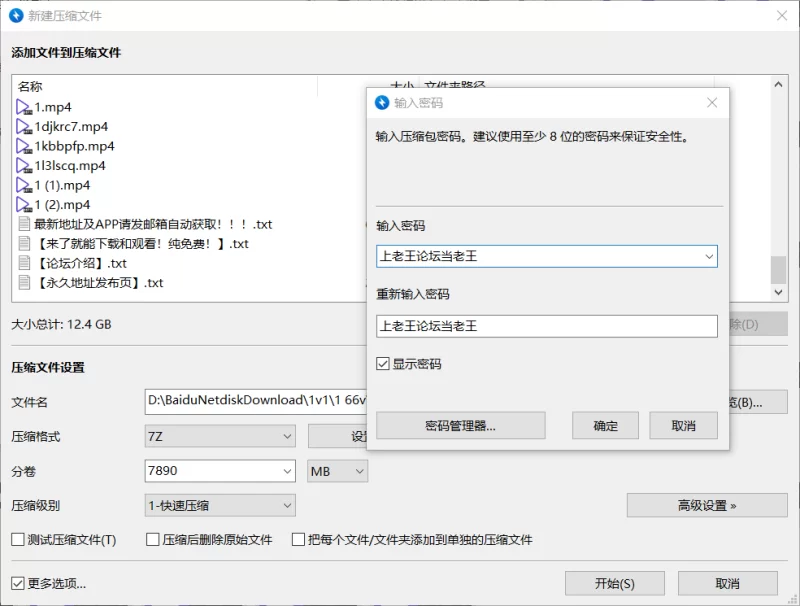The image size is (800, 606).
Task: Click the text file icon of 【论坛介绍】.txt
Action: click(x=24, y=263)
